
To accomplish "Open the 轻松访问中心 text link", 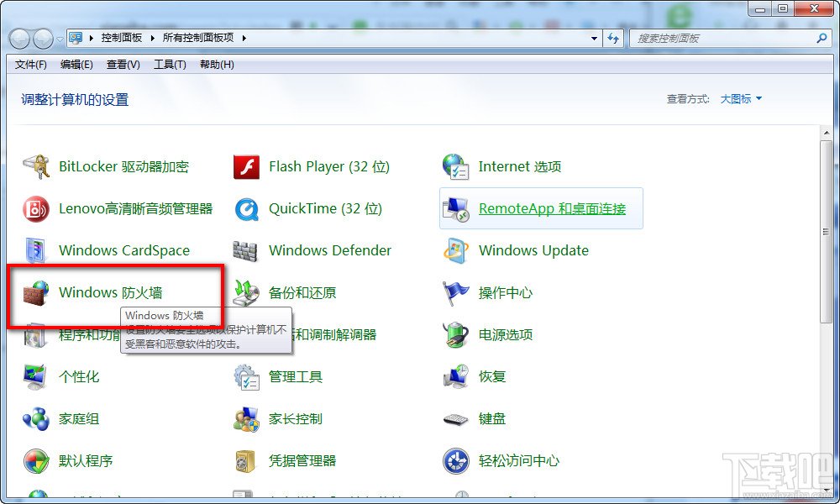I will pyautogui.click(x=518, y=460).
